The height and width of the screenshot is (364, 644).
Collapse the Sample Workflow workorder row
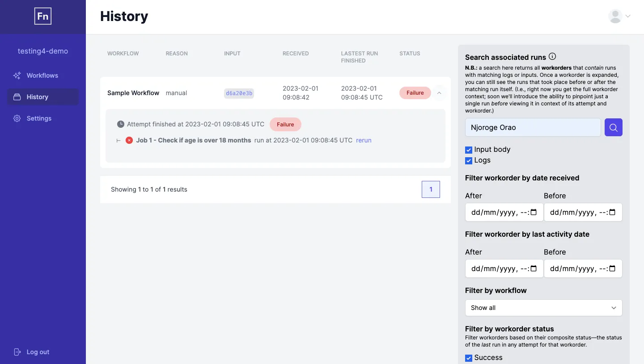pyautogui.click(x=439, y=93)
